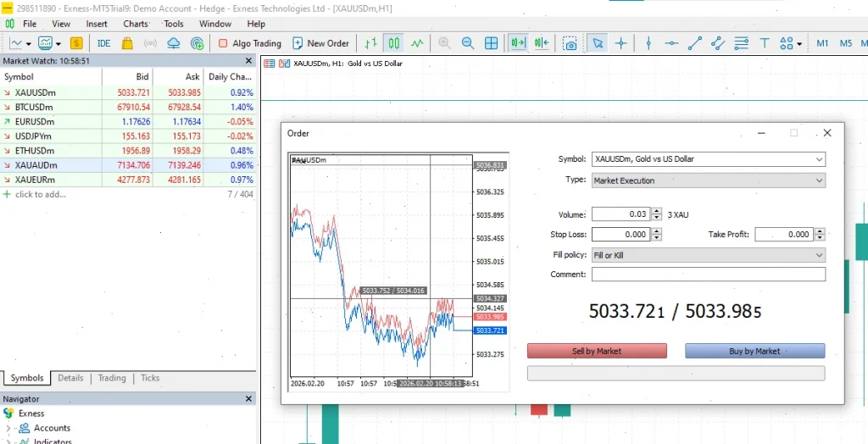
Task: Switch chart to candlesticks view
Action: point(394,43)
